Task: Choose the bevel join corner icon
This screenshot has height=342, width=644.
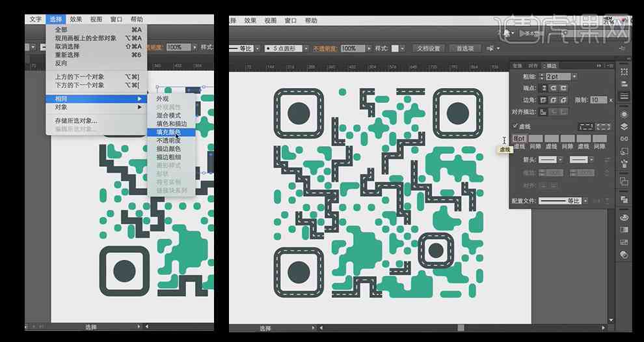Action: click(563, 100)
